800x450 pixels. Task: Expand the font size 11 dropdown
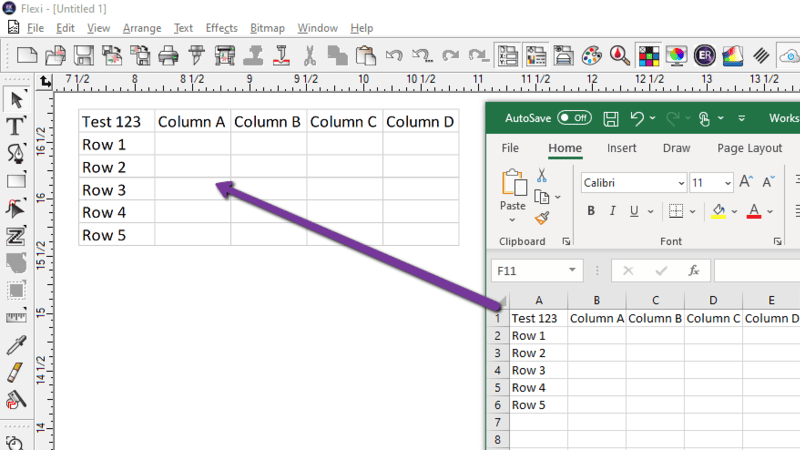point(728,183)
